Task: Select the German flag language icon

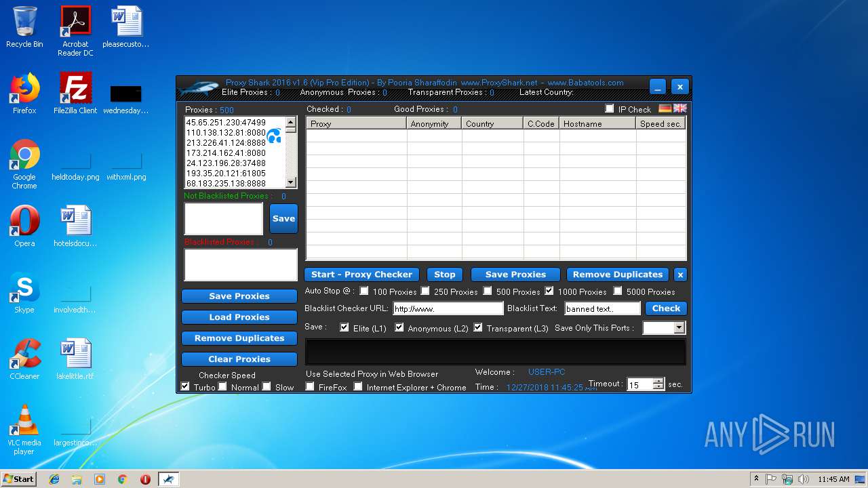Action: 665,108
